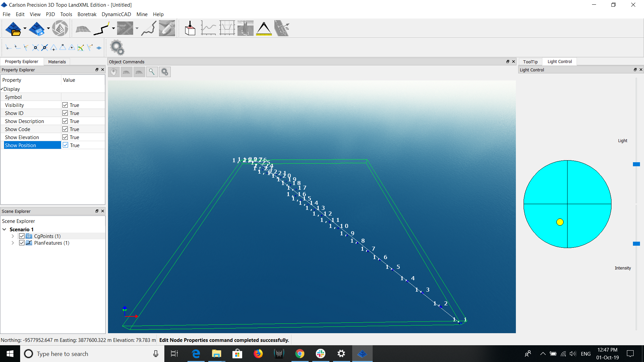Open Chrome from the taskbar

[300, 354]
